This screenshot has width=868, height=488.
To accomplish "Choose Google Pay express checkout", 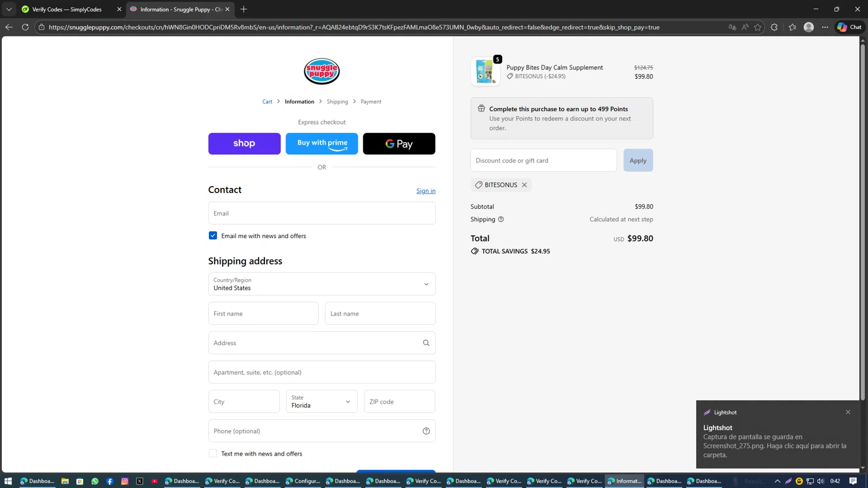I will coord(399,143).
